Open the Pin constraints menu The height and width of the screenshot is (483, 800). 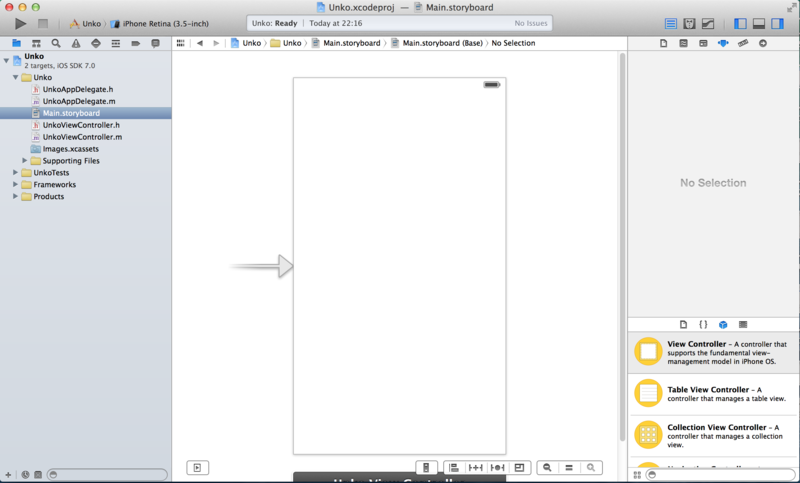476,468
